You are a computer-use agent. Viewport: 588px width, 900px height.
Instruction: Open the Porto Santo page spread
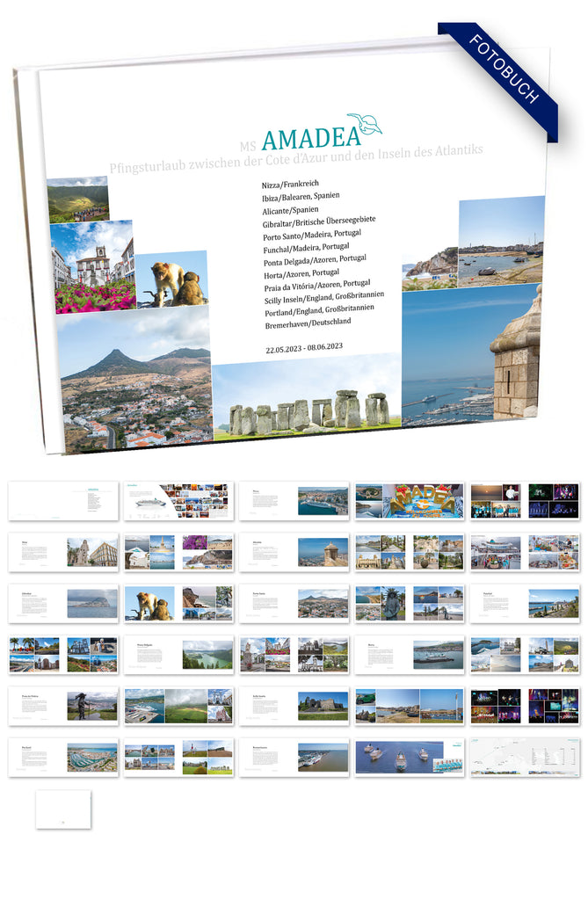coord(294,603)
